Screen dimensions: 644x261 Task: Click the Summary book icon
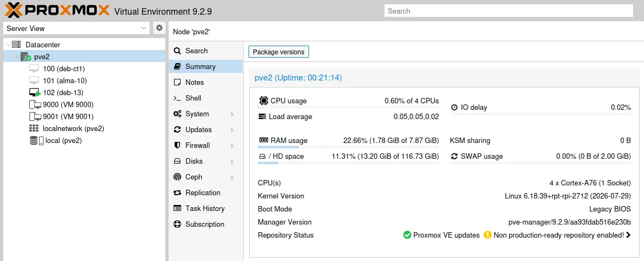pyautogui.click(x=177, y=66)
